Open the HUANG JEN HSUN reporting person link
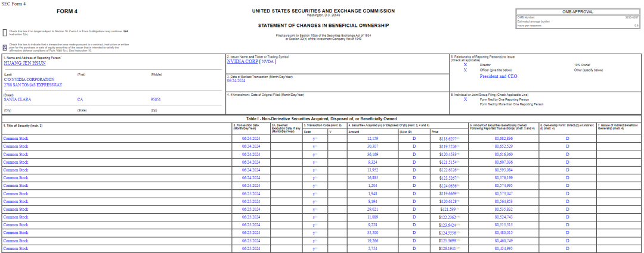The width and height of the screenshot is (644, 253). 25,63
